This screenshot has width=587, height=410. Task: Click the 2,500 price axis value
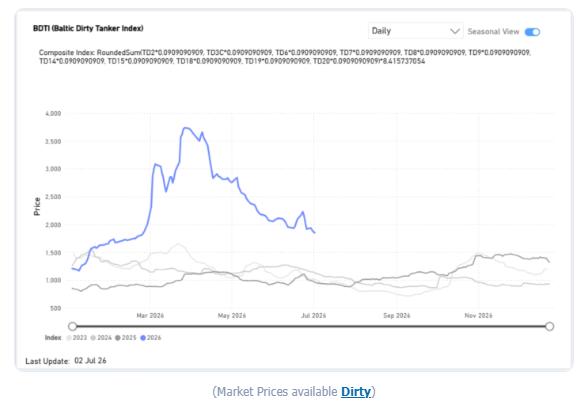[x=53, y=197]
